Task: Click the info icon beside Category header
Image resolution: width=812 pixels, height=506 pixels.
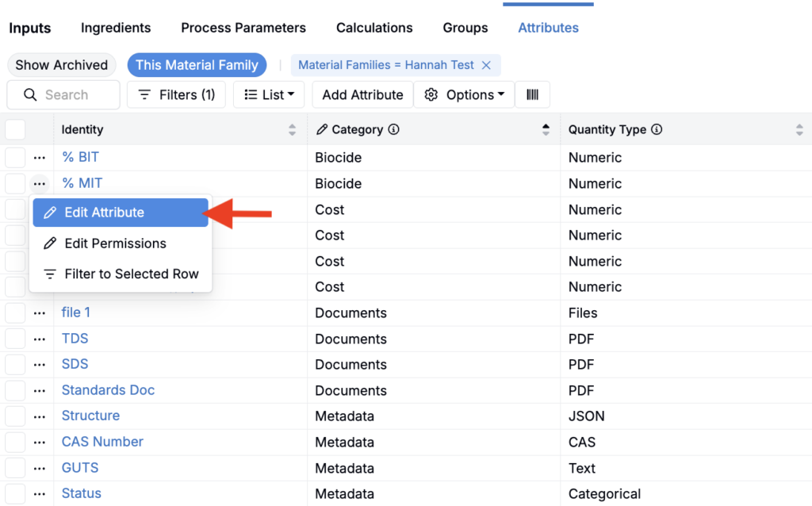Action: pos(394,129)
